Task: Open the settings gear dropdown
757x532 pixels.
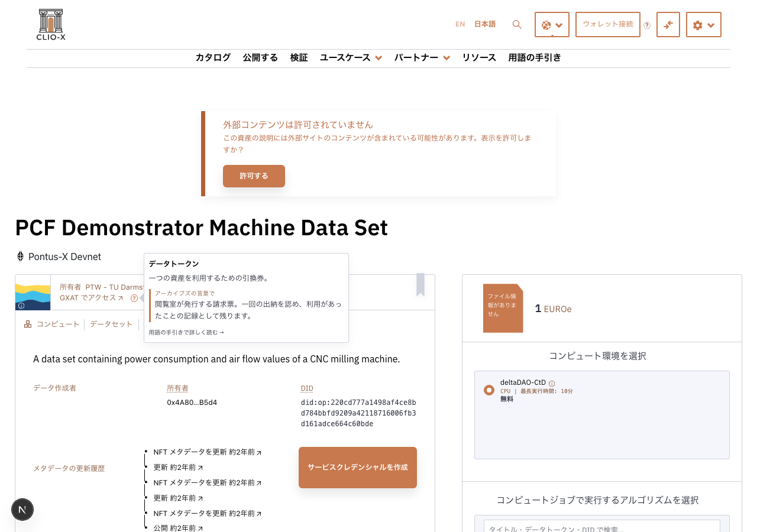Action: point(704,25)
